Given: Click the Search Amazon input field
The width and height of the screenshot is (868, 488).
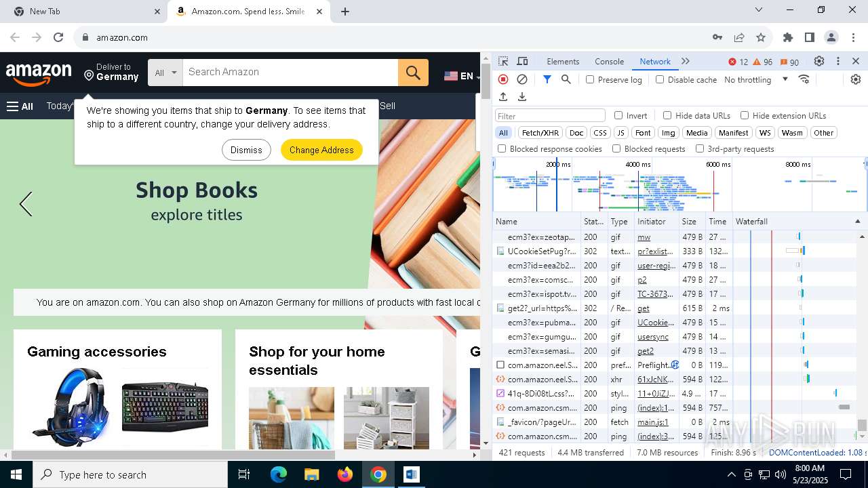Looking at the screenshot, I should pos(290,73).
